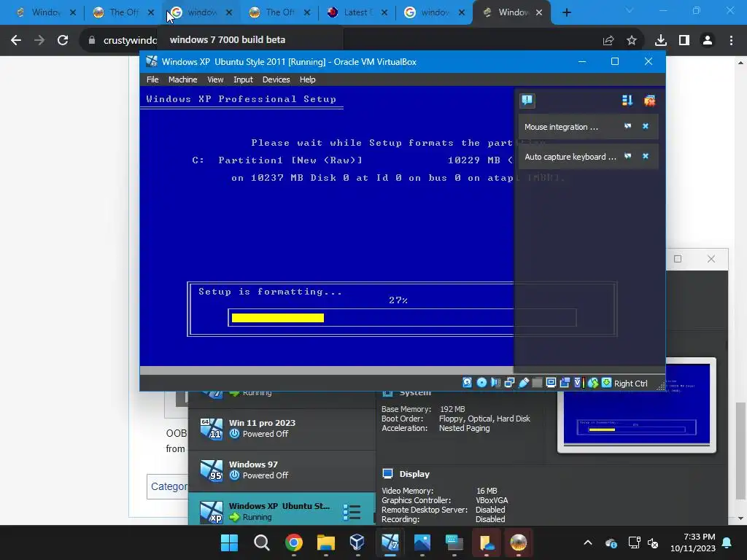Open the Machine menu

coord(182,79)
